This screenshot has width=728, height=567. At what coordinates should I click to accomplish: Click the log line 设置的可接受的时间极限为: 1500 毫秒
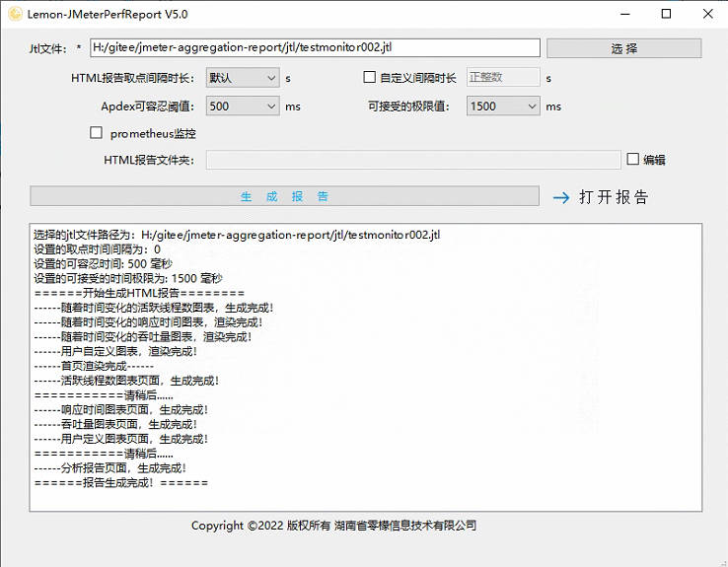[x=128, y=278]
